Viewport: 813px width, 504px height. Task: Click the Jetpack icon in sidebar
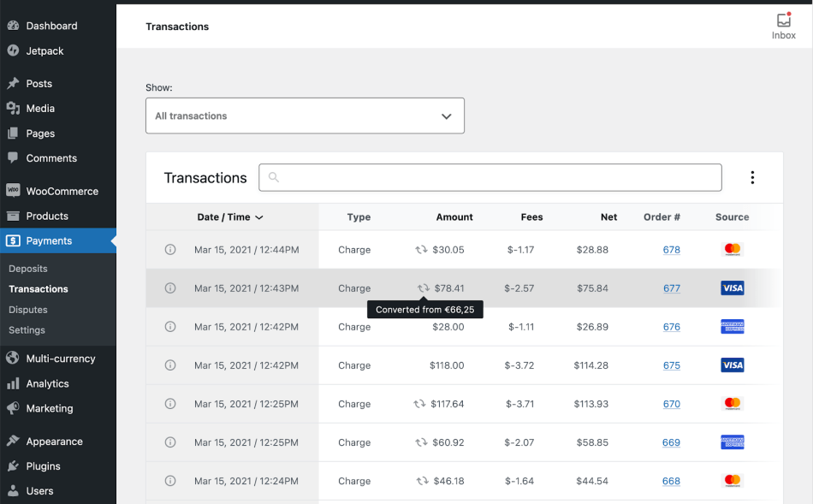tap(13, 50)
